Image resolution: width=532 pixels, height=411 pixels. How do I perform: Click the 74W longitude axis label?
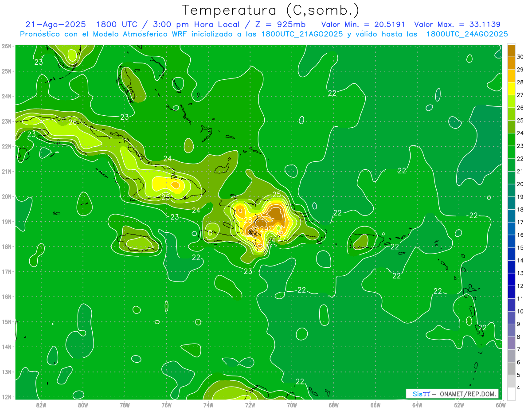(208, 405)
